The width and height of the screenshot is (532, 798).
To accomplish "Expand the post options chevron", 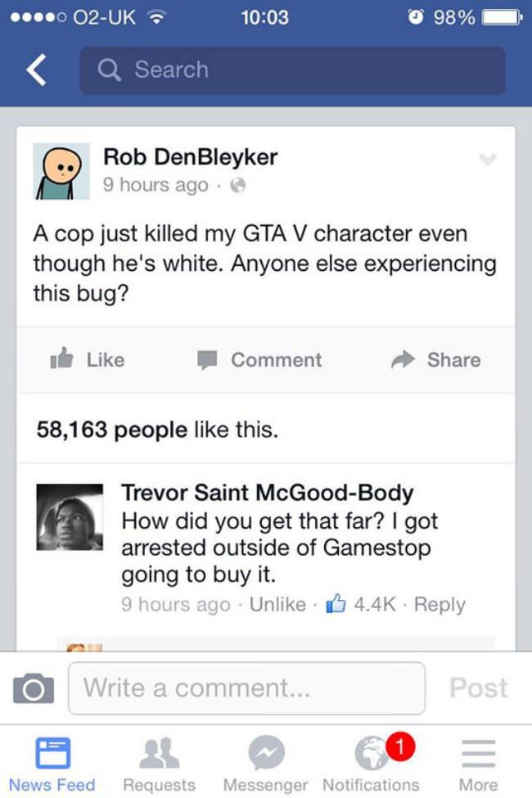I will [488, 160].
